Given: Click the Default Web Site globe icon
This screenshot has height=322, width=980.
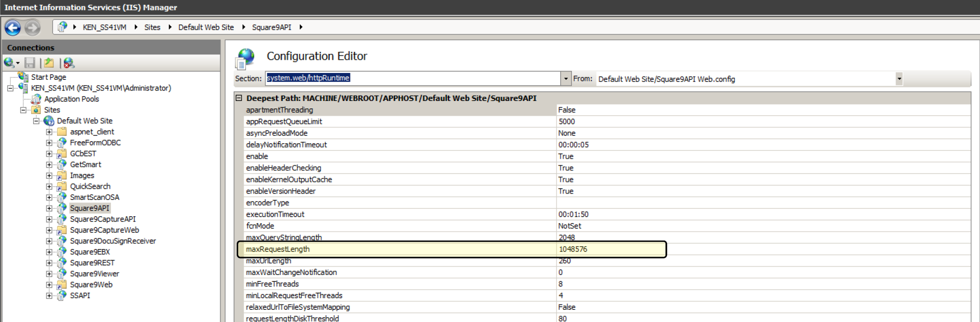Looking at the screenshot, I should (49, 121).
